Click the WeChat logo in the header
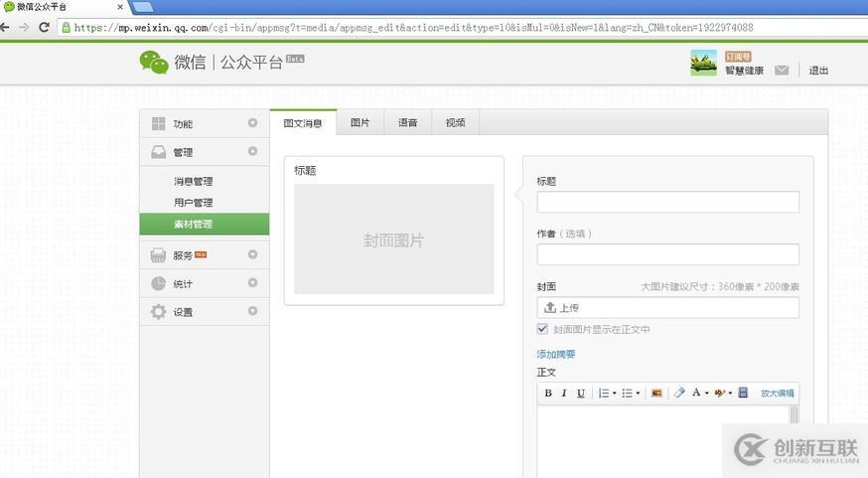 [154, 63]
